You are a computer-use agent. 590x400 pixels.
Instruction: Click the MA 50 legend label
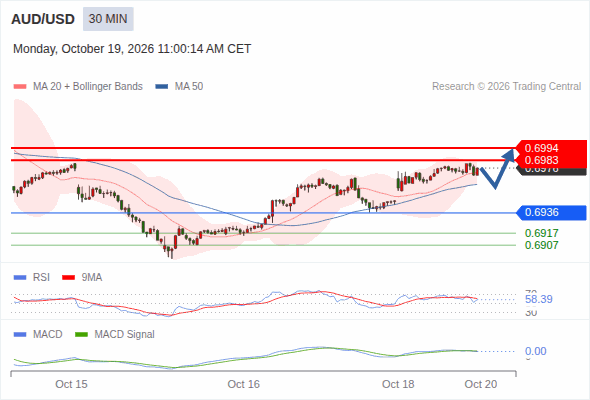(x=189, y=87)
